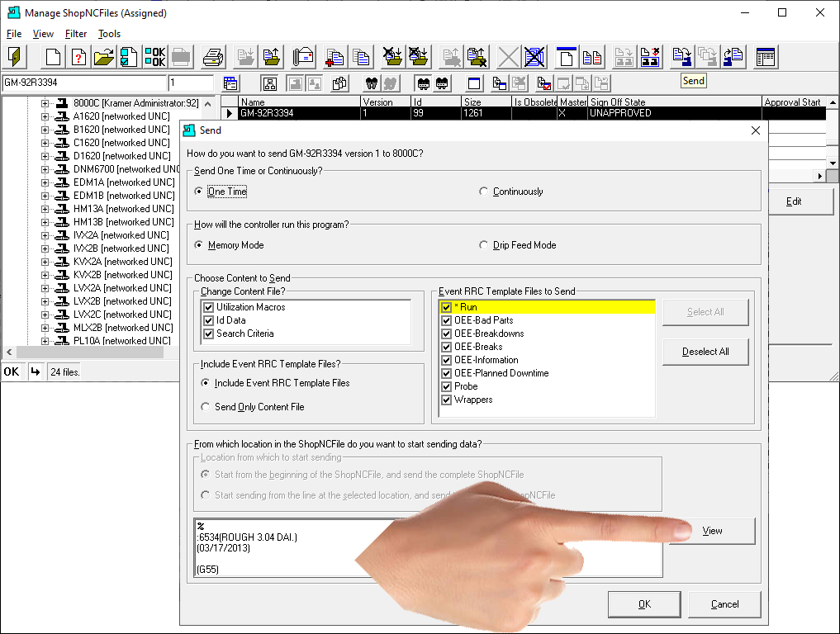Expand the EDM1A tree node
Image resolution: width=840 pixels, height=634 pixels.
[x=45, y=182]
